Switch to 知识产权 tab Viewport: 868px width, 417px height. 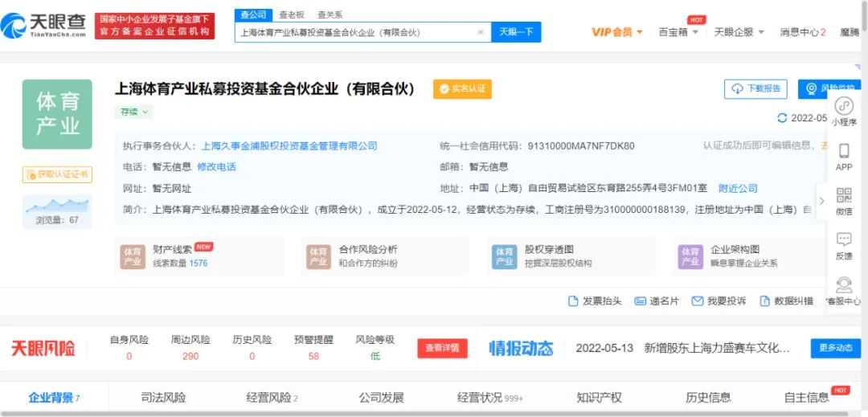pos(599,397)
